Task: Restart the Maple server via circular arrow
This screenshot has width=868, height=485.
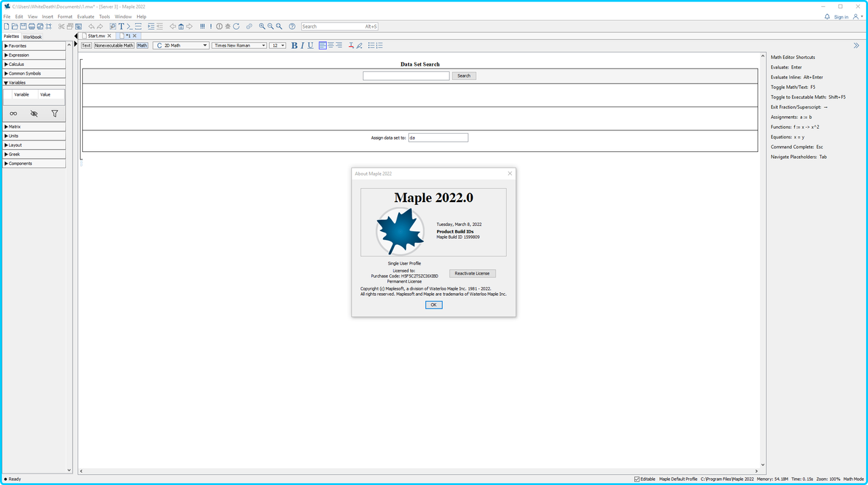Action: (x=236, y=26)
